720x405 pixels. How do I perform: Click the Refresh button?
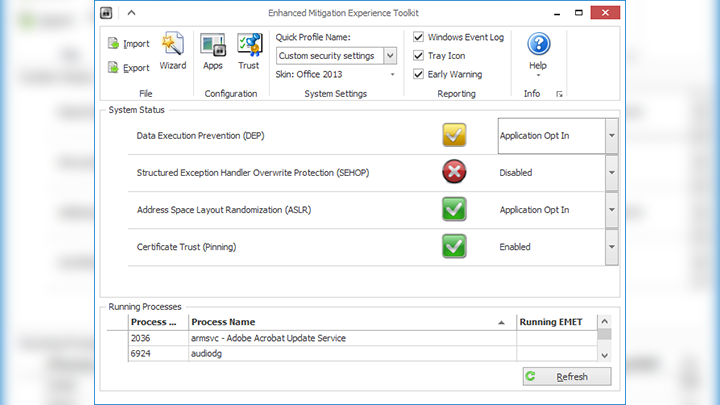pyautogui.click(x=566, y=377)
